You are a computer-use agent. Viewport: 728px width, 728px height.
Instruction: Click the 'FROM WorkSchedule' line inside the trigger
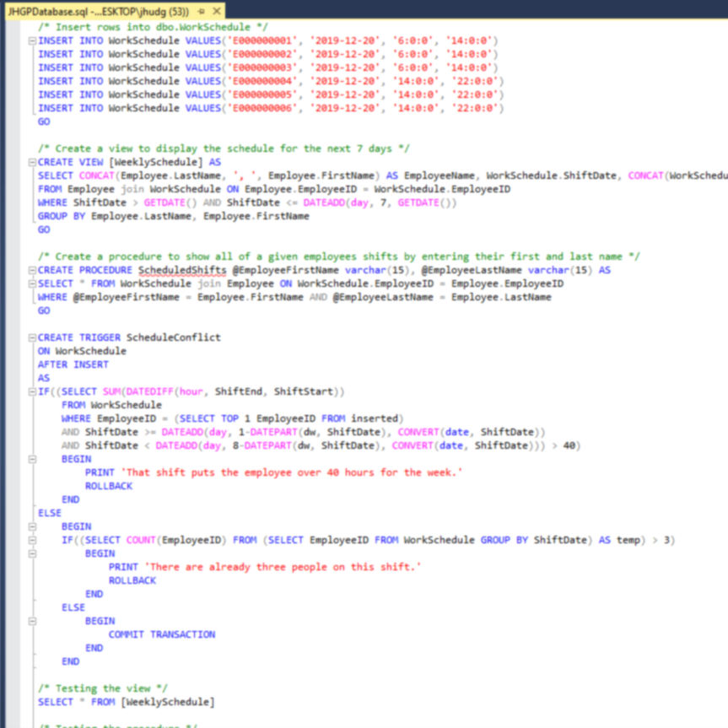111,405
